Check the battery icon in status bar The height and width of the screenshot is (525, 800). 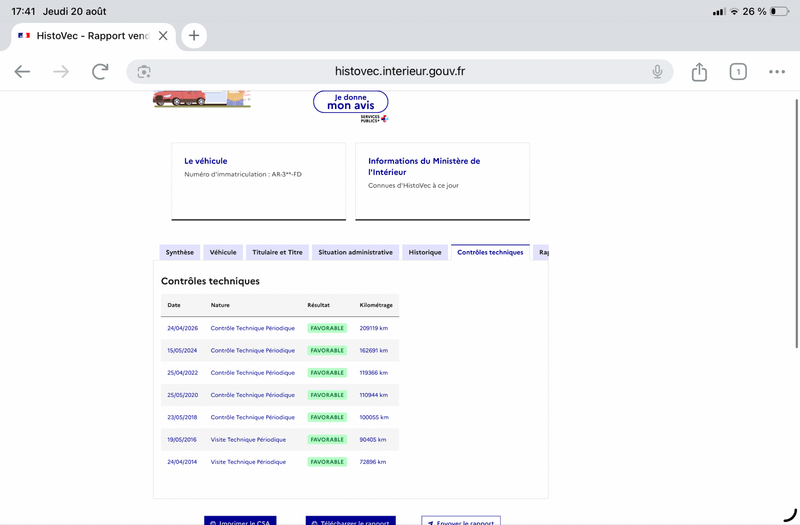coord(779,11)
